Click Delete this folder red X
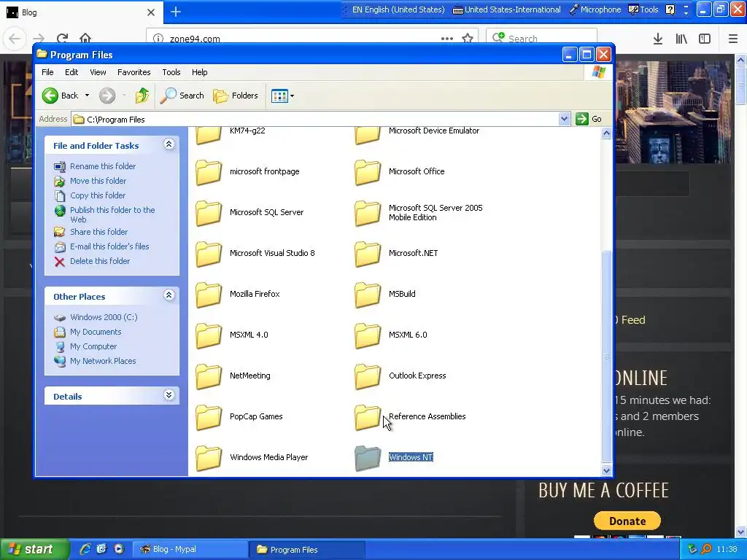Screen dimensions: 747x560 click(60, 262)
